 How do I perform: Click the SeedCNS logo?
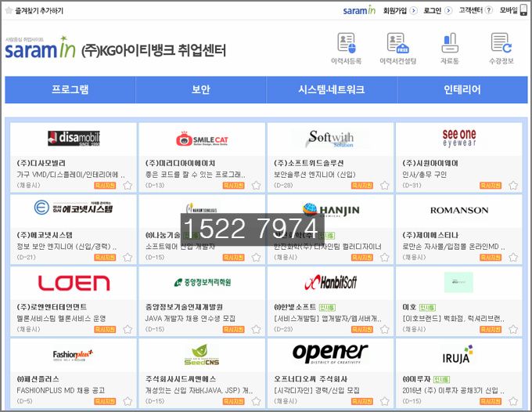pos(202,355)
